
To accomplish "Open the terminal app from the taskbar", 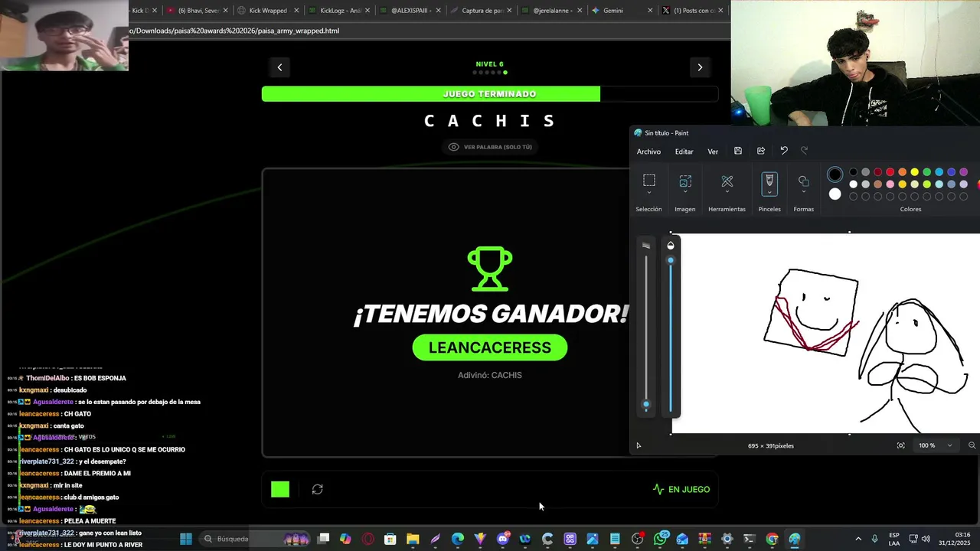I will 750,539.
